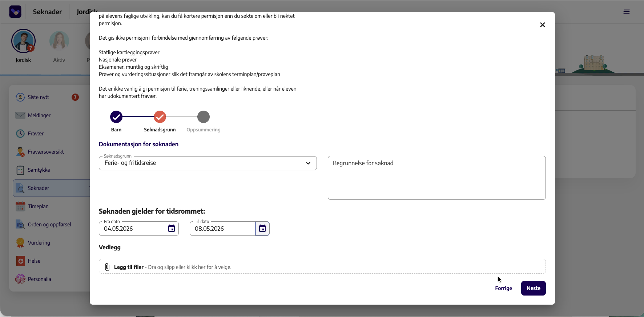644x317 pixels.
Task: Click the paperclip attachment icon
Action: [107, 267]
